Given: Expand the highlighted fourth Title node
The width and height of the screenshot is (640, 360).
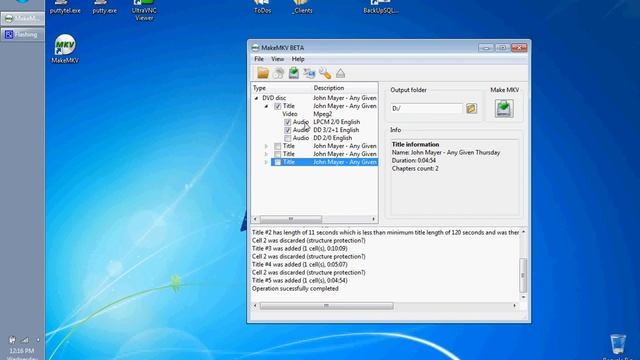Looking at the screenshot, I should click(267, 162).
